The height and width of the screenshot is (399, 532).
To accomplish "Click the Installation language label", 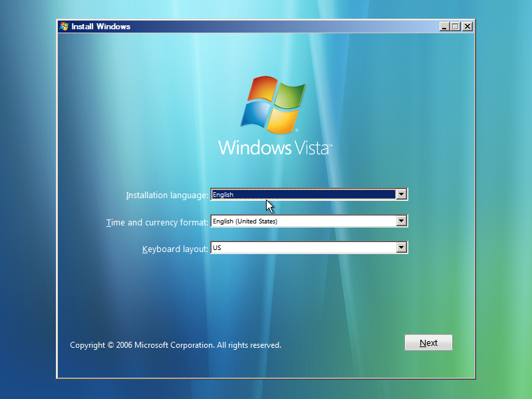I will 168,195.
